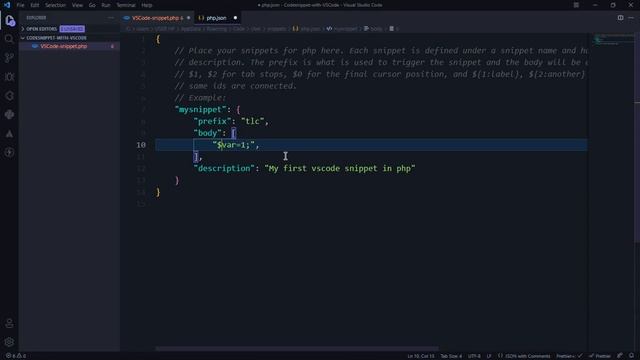Click the LF end-of-line indicator
640x360 pixels.
[x=489, y=356]
